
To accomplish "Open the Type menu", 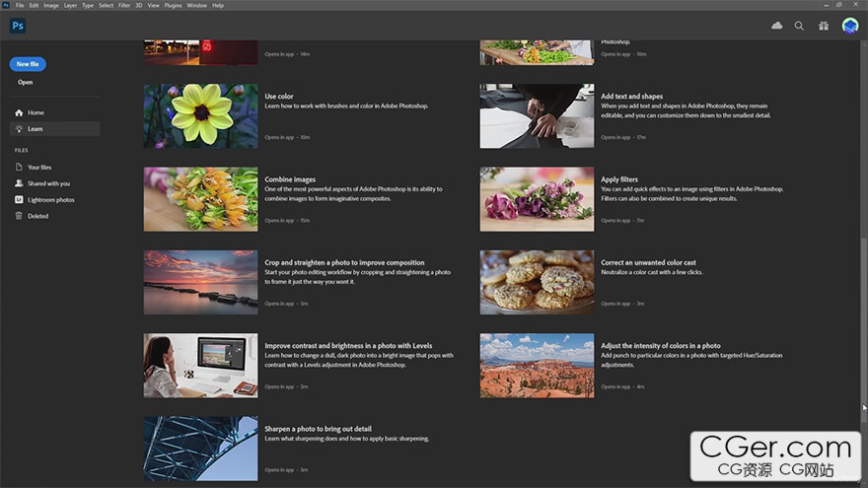I will point(88,5).
